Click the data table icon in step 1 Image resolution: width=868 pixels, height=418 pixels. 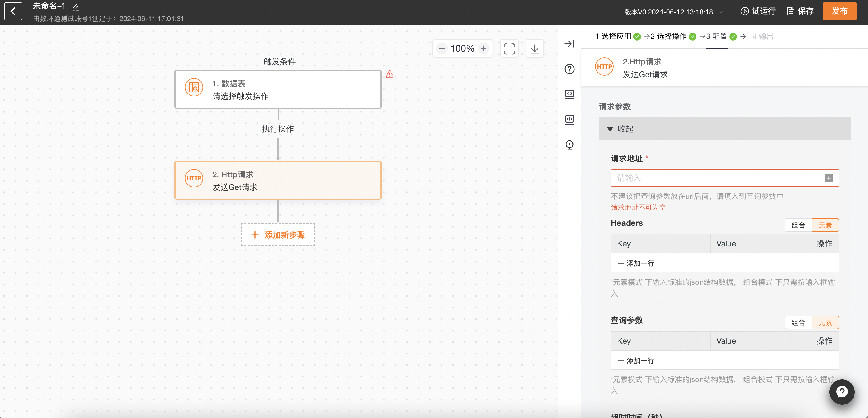click(x=194, y=88)
